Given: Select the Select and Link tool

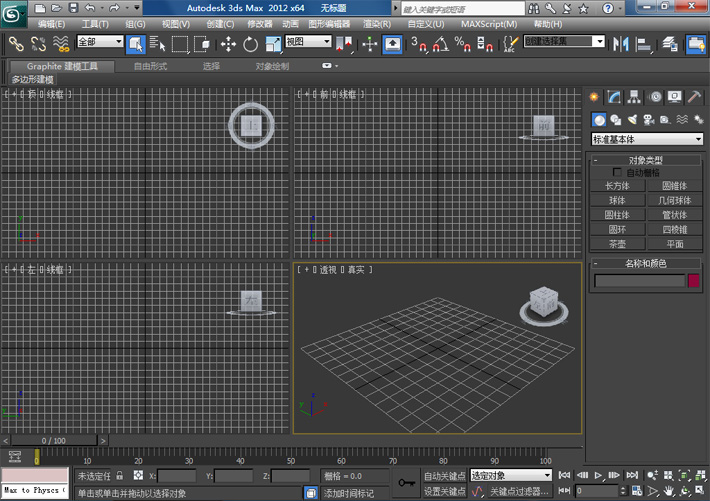Looking at the screenshot, I should 16,44.
